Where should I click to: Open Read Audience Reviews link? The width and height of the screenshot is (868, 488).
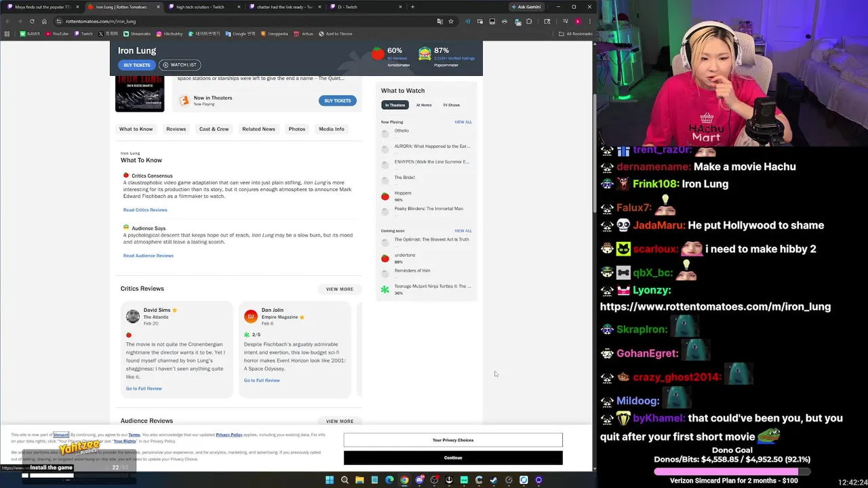(149, 256)
